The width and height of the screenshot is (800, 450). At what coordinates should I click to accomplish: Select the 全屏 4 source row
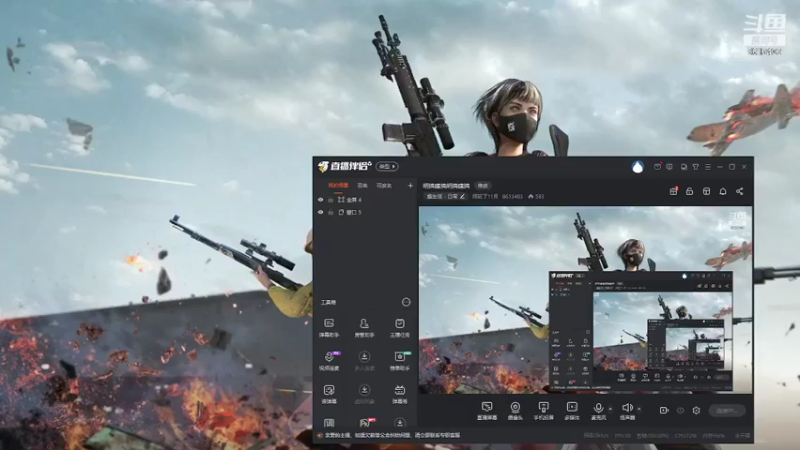[365, 200]
